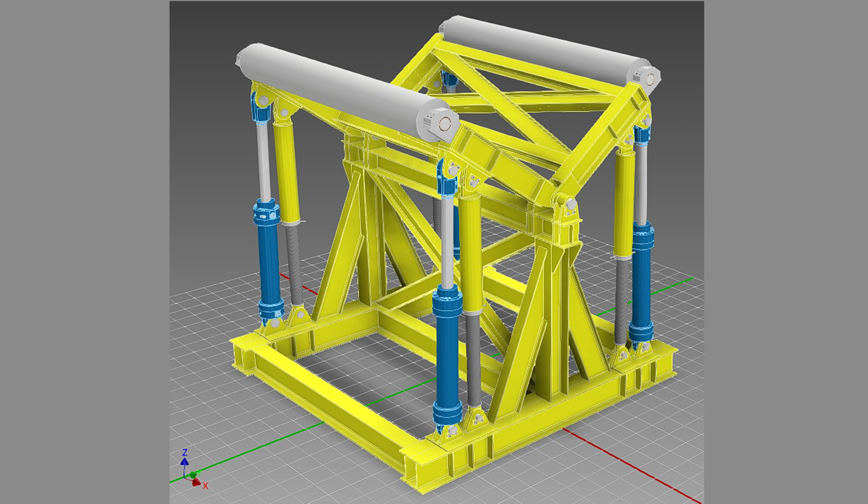Click the red X label by the gizmo

point(205,486)
